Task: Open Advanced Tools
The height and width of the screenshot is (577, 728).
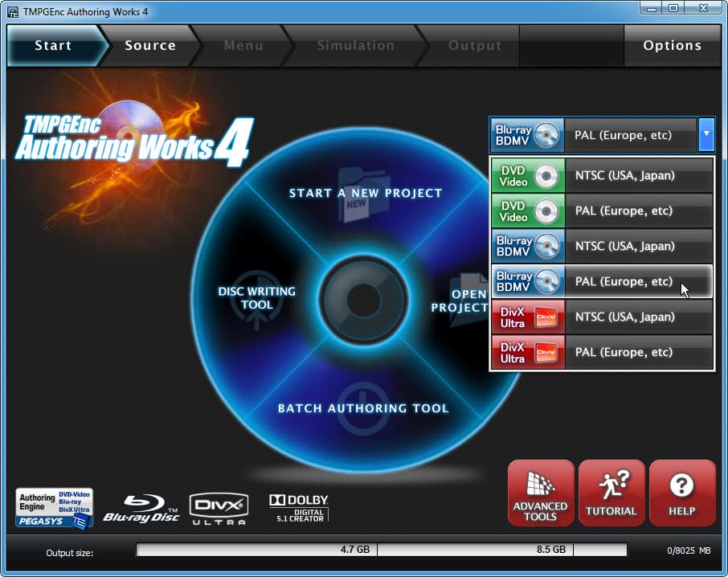Action: click(x=541, y=493)
